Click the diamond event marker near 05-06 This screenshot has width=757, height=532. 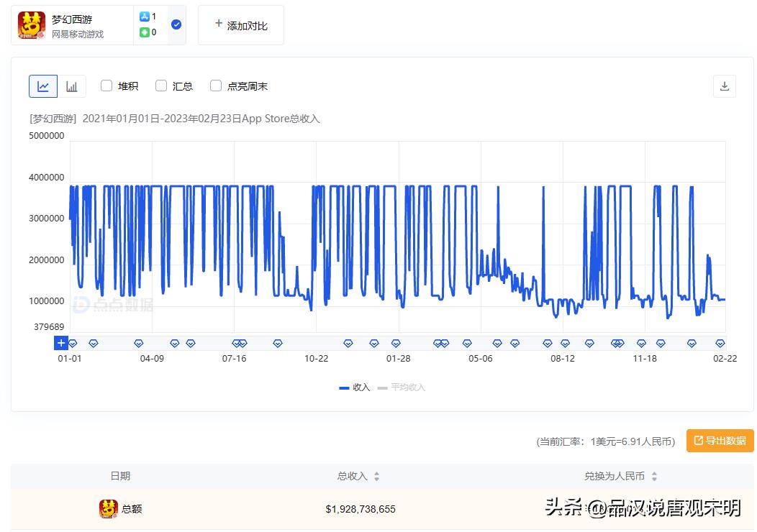tap(467, 343)
